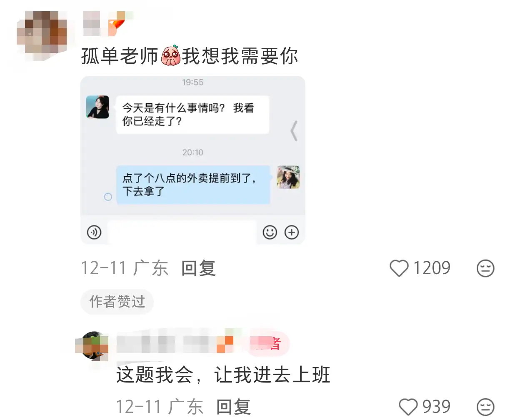The width and height of the screenshot is (525, 420).
Task: Reply to the first comment via 回复
Action: point(198,268)
